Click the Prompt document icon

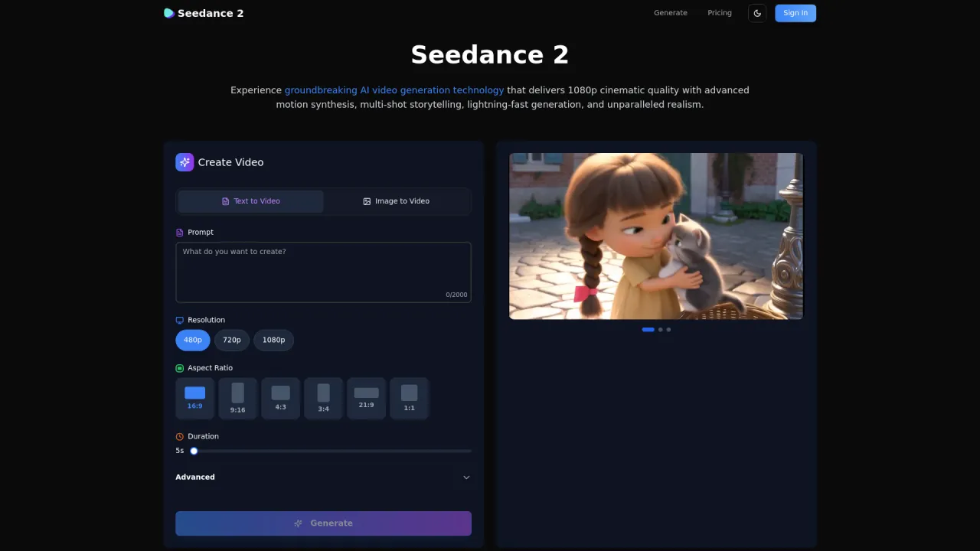click(180, 233)
